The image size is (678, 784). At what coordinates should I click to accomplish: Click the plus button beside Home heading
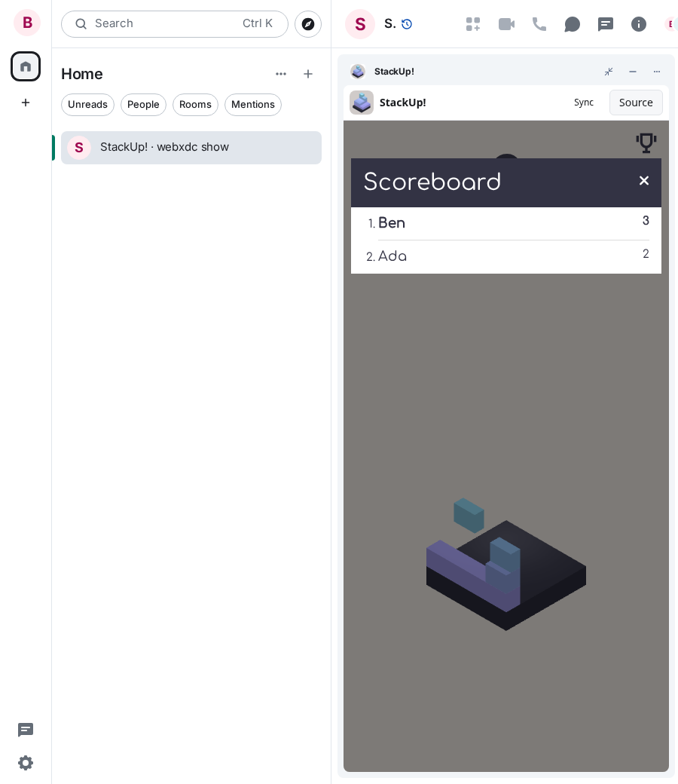click(x=308, y=74)
